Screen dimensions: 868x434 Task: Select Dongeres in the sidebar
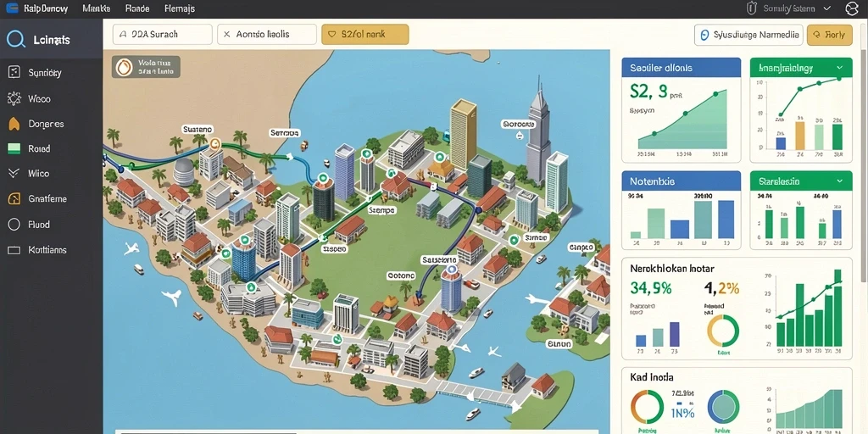click(x=46, y=124)
